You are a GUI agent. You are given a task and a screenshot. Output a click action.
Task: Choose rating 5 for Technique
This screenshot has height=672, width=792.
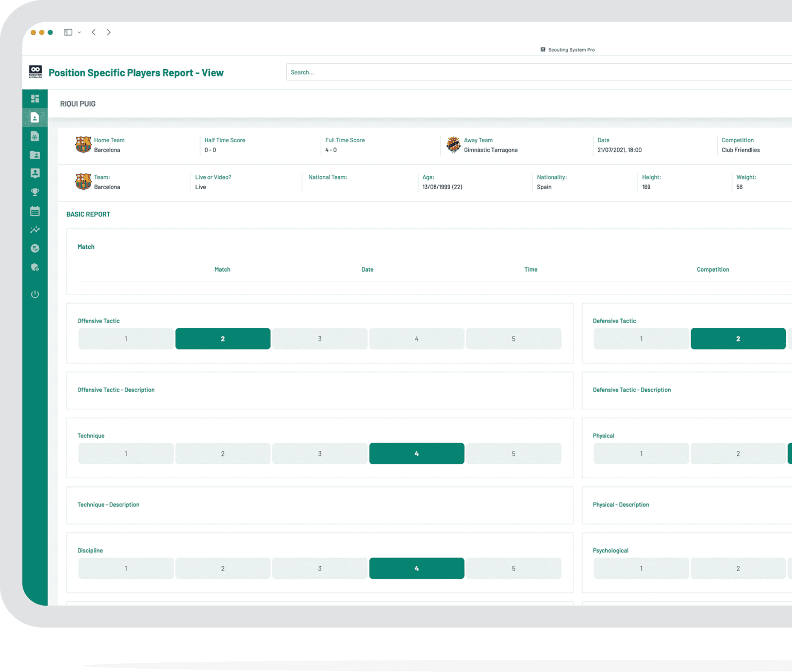point(514,453)
